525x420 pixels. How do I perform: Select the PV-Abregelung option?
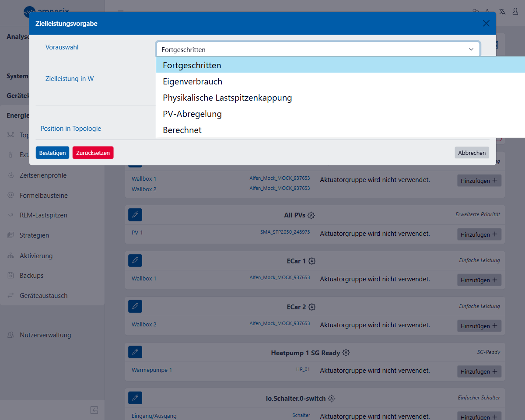(192, 114)
